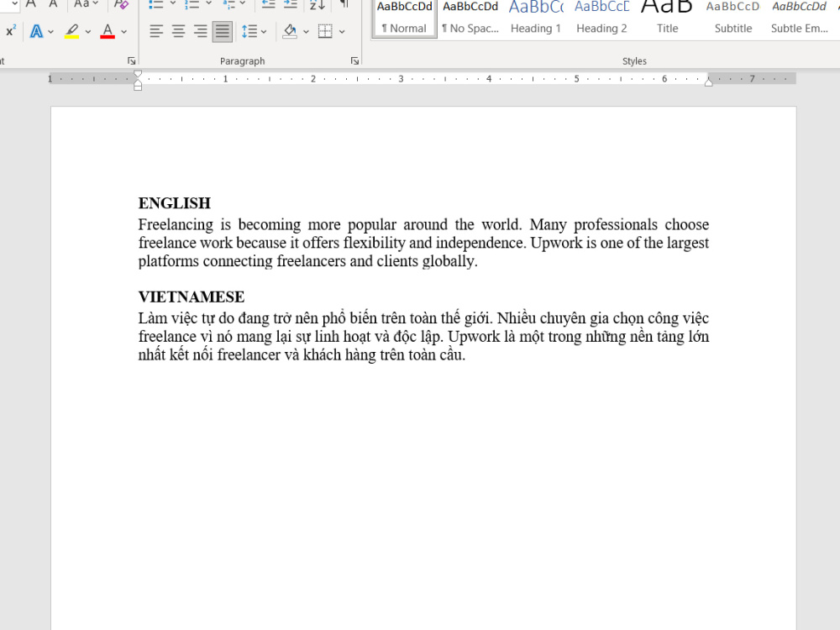The height and width of the screenshot is (630, 840).
Task: Click the word 'globally.' in the document
Action: click(449, 261)
